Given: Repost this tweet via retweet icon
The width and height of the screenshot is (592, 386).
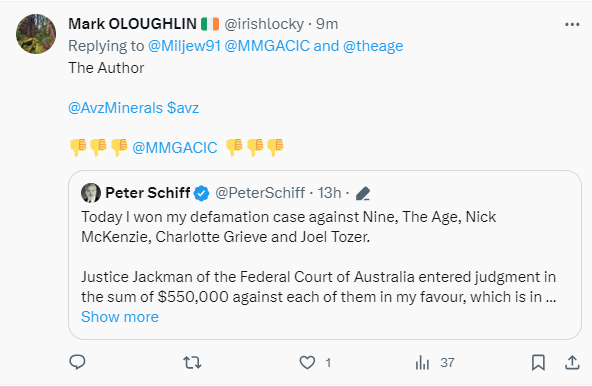Looking at the screenshot, I should pyautogui.click(x=192, y=363).
